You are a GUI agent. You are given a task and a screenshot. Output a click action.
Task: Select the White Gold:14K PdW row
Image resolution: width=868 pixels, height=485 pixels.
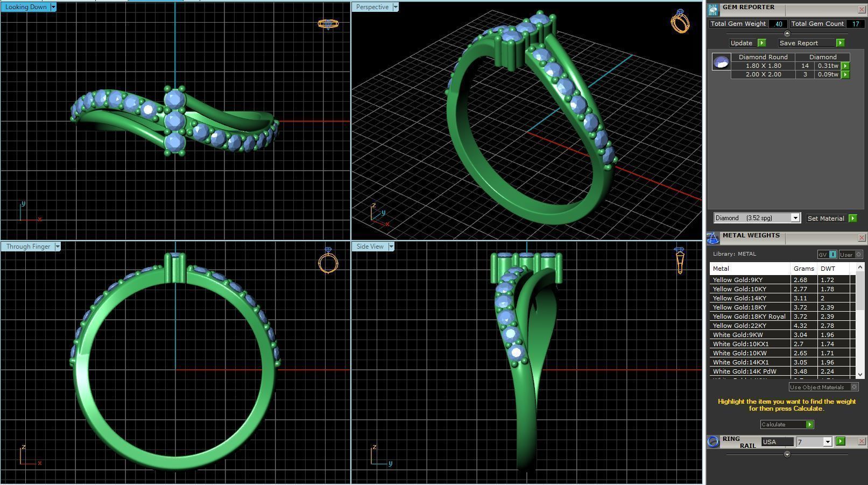[782, 371]
